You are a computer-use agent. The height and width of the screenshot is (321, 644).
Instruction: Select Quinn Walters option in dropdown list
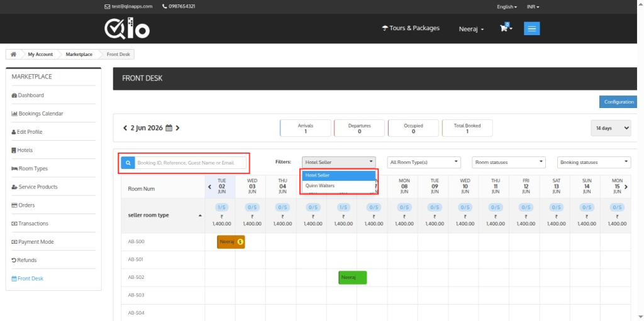pos(339,185)
